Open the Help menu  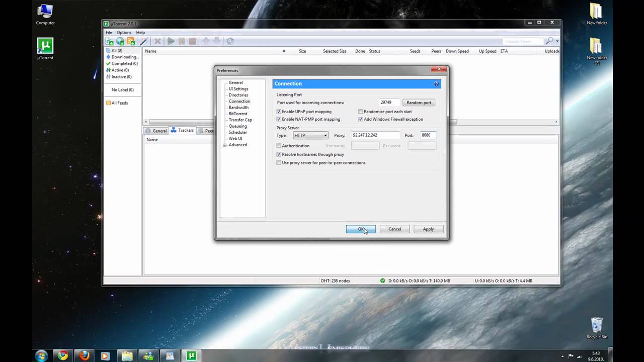140,33
